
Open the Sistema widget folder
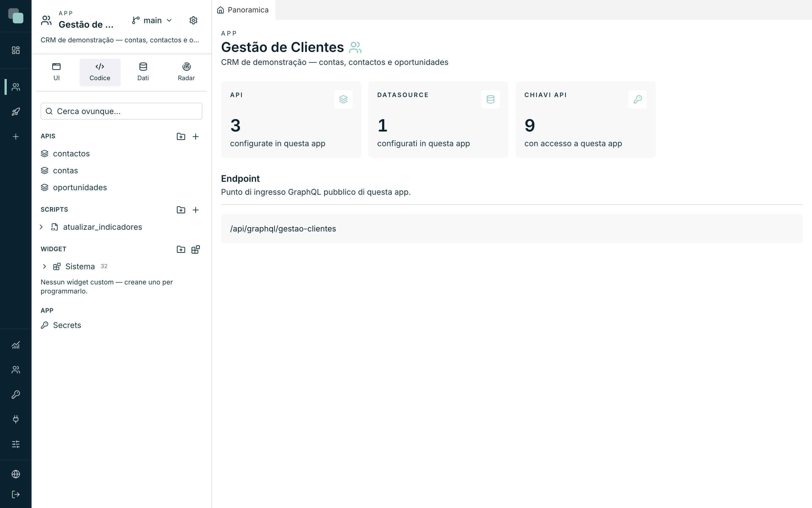tap(80, 266)
